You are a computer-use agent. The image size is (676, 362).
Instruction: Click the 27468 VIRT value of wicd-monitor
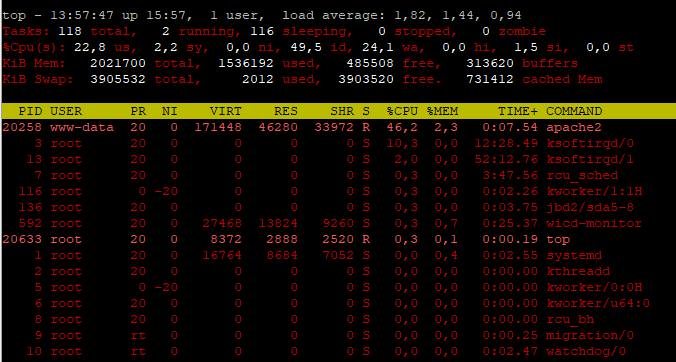point(222,223)
